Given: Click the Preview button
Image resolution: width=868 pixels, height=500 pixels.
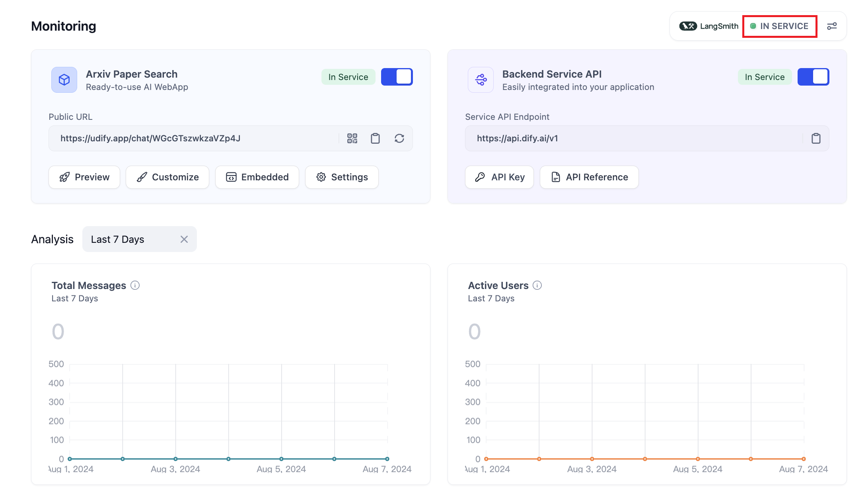Looking at the screenshot, I should click(x=84, y=177).
